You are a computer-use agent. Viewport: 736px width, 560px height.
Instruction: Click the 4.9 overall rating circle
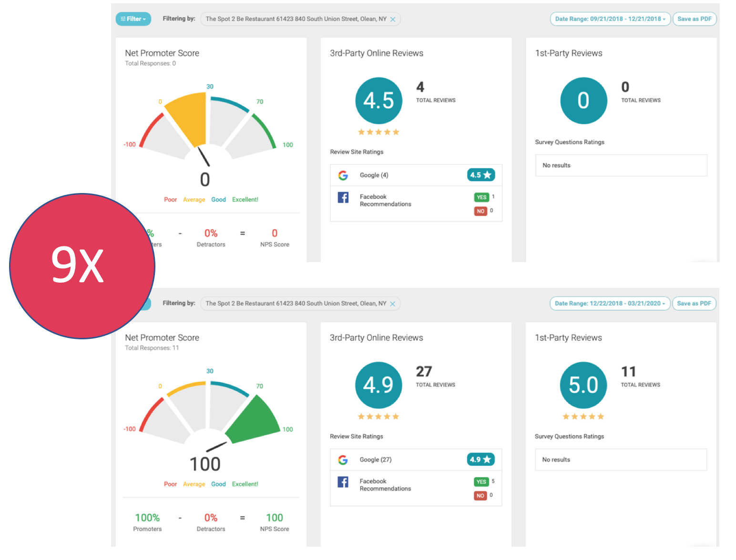(378, 385)
